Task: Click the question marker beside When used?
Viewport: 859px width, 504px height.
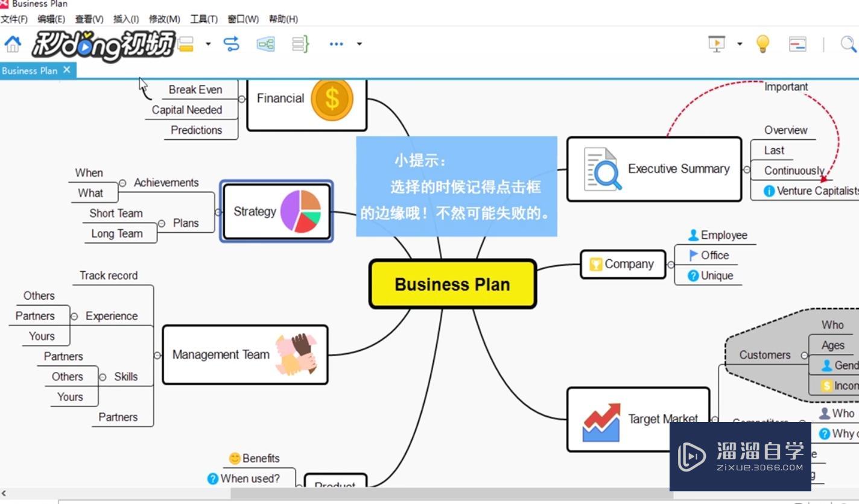Action: (212, 479)
